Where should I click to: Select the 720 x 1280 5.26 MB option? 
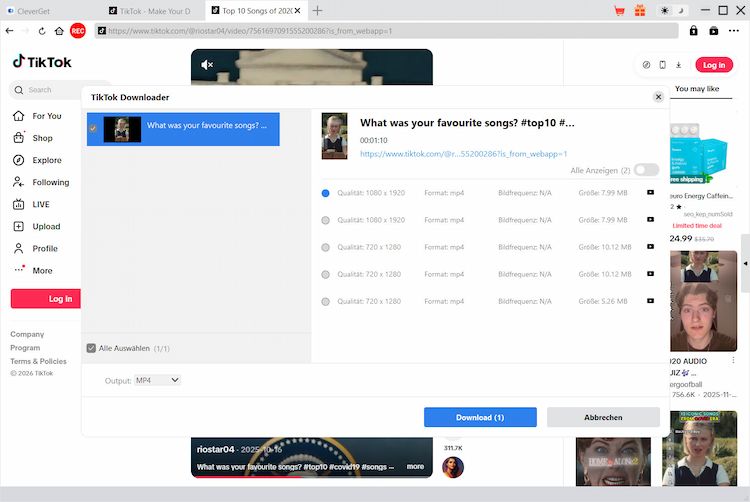tap(325, 302)
